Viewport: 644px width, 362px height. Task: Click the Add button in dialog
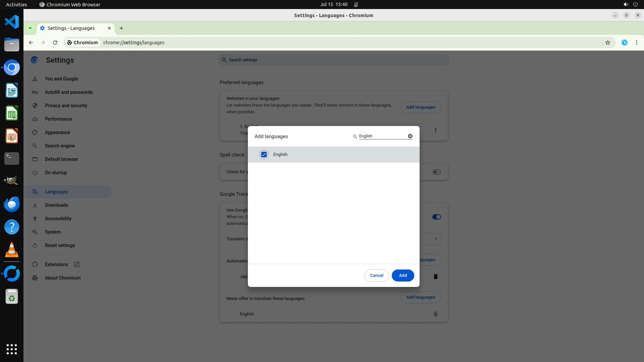402,276
